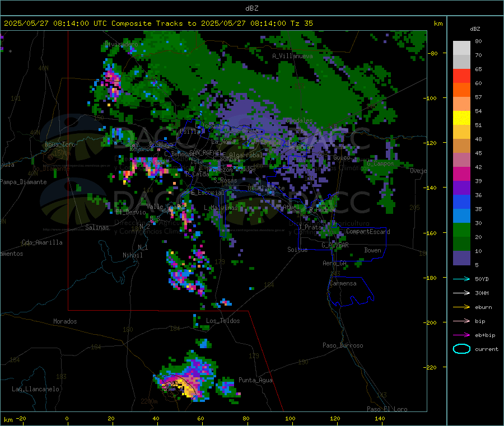
Task: Select the light gray 80 dBZ swatch
Action: [461, 48]
